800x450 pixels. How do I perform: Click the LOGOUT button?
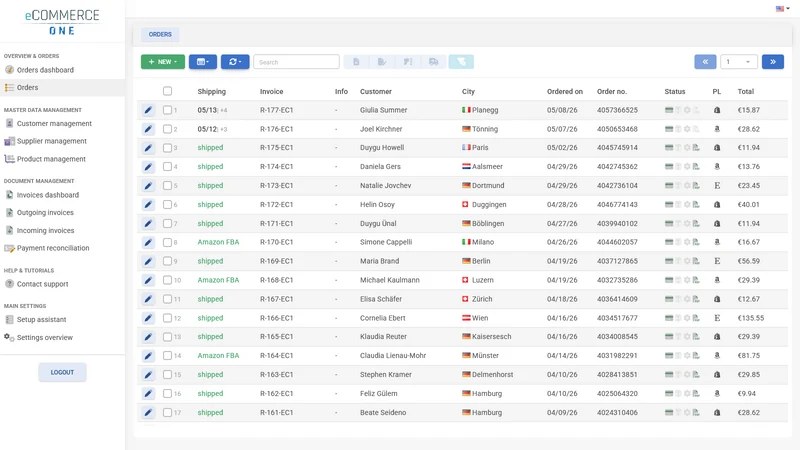pos(62,372)
